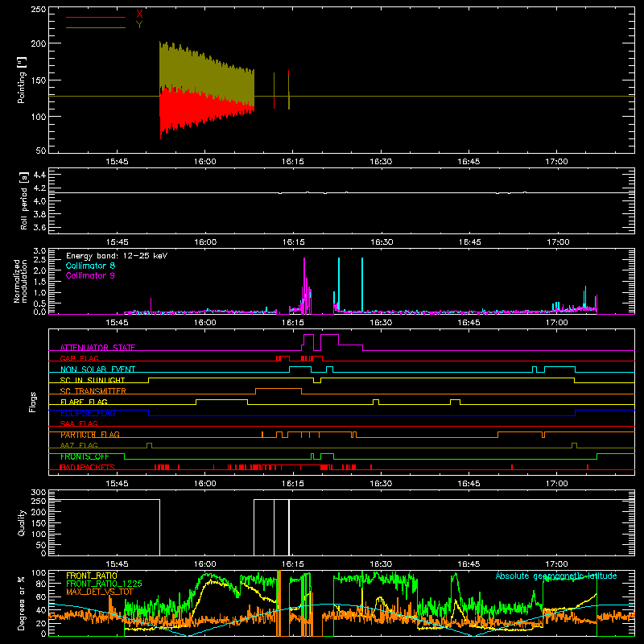Select the olive AAZ_FLAG label

79,445
